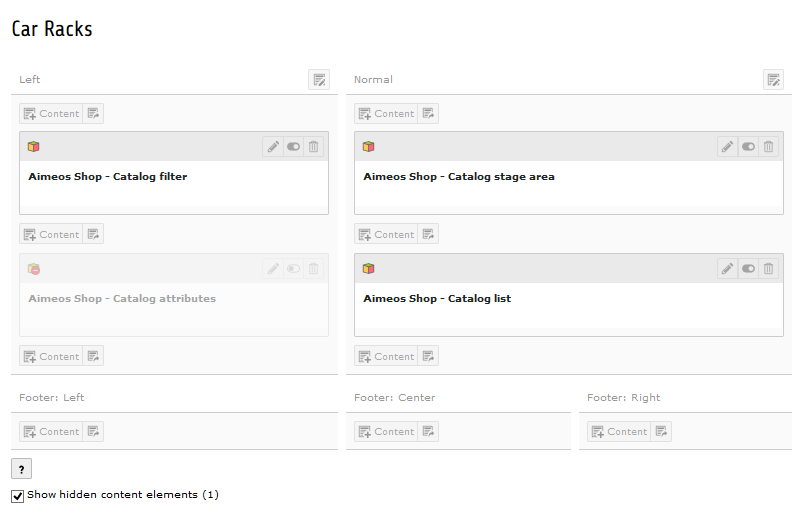Edit the Normal column's content elements icon
Image resolution: width=800 pixels, height=516 pixels.
(773, 80)
